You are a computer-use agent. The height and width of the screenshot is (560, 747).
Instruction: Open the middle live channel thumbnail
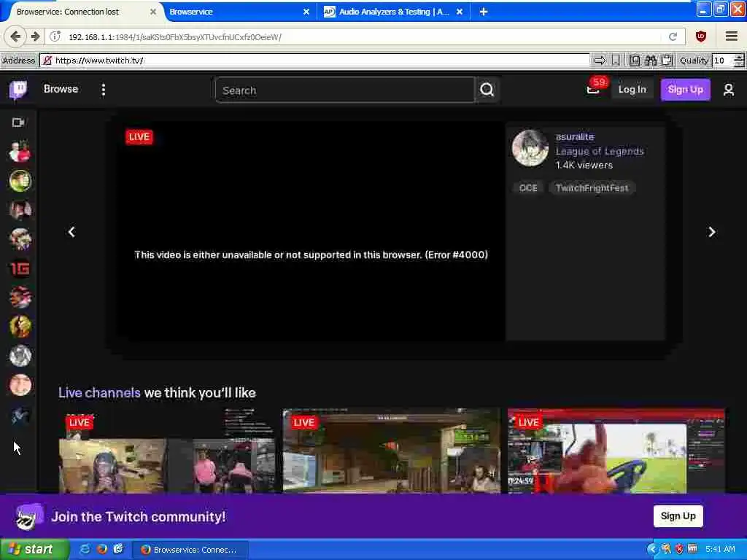tap(392, 451)
